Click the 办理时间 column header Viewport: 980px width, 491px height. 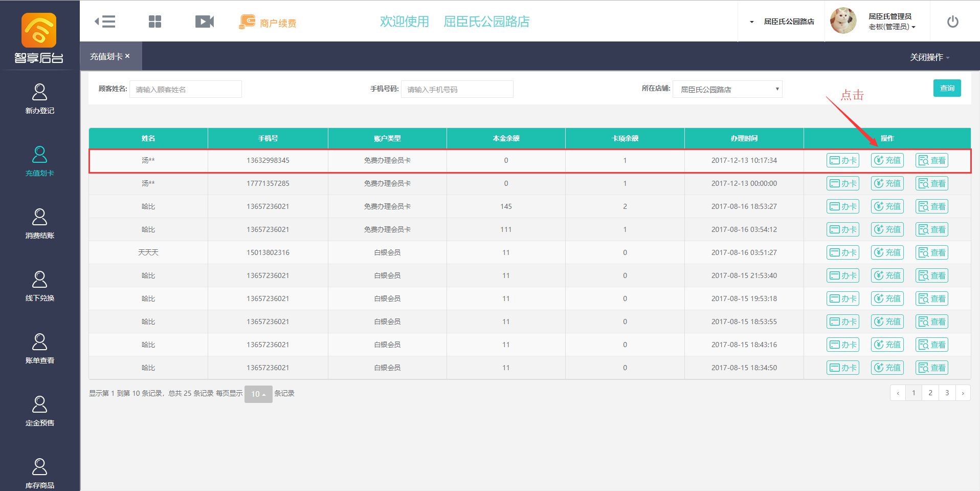point(744,138)
